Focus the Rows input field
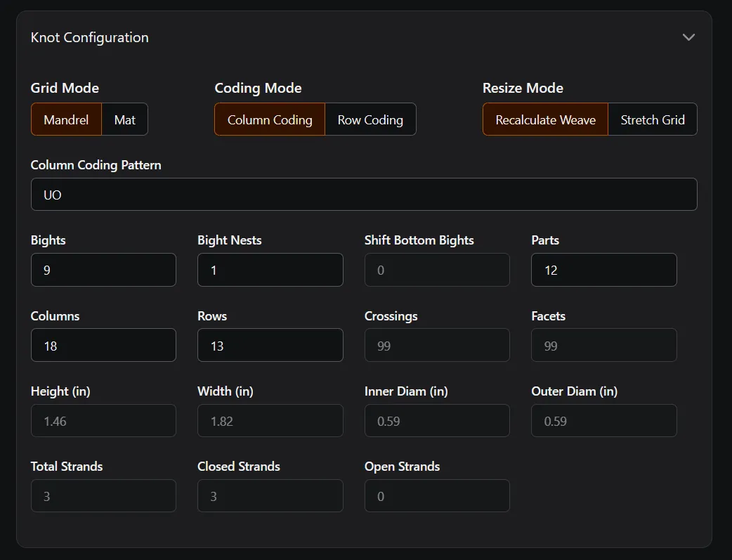This screenshot has width=732, height=560. point(270,345)
